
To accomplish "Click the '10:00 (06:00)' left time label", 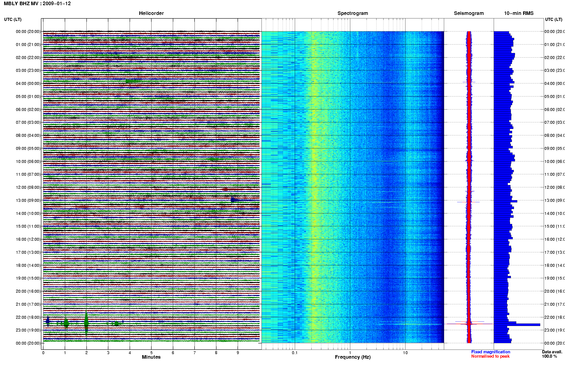I will point(28,161).
